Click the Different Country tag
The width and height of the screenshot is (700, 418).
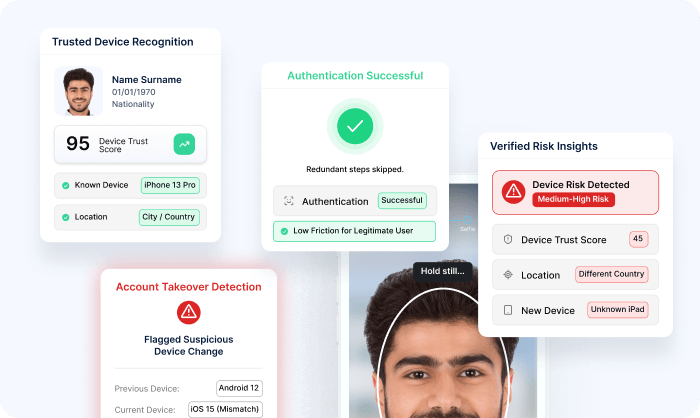click(611, 274)
